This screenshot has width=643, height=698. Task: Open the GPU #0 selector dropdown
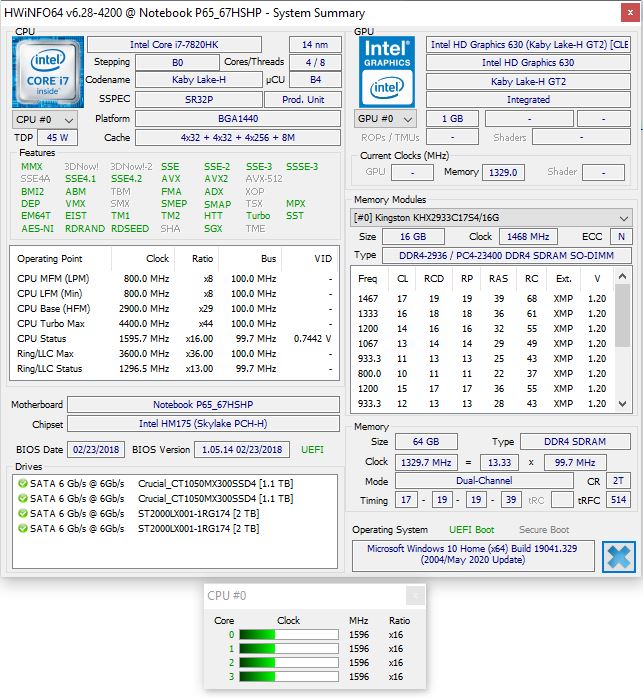click(x=385, y=119)
